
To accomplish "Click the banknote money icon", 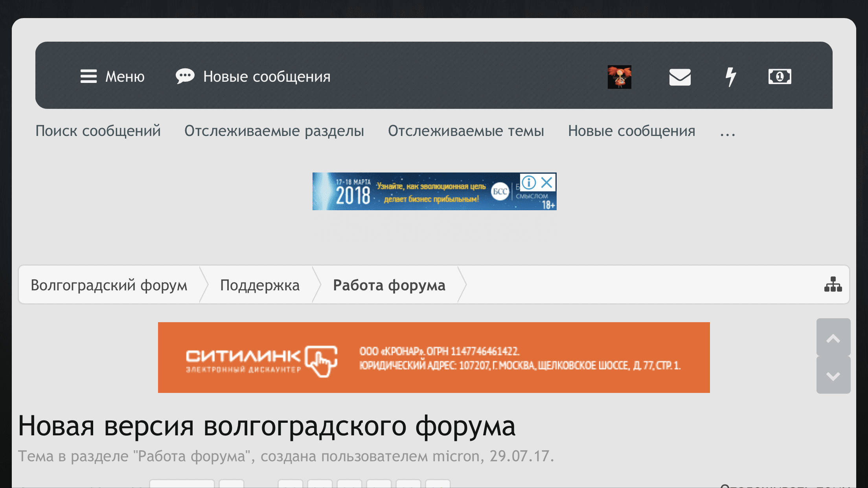I will click(780, 76).
